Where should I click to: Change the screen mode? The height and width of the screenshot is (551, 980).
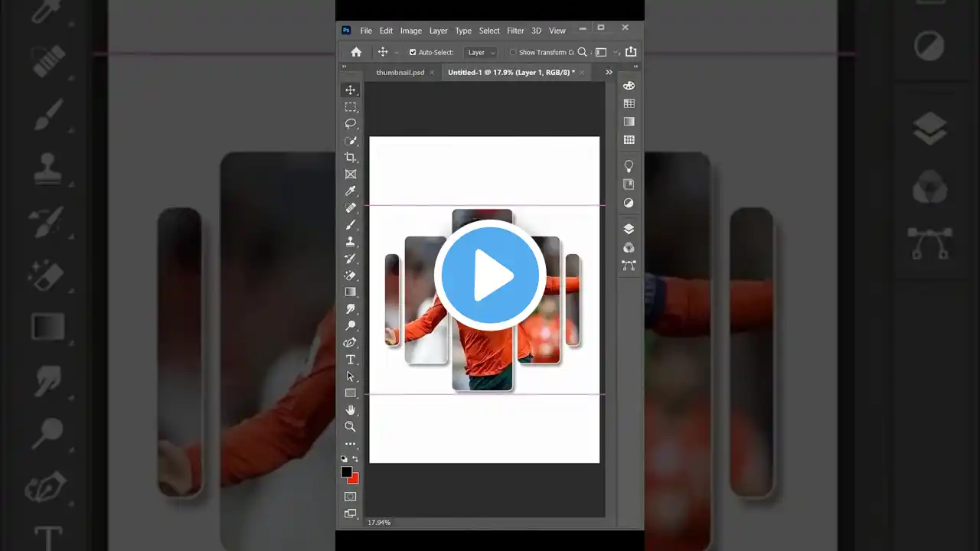point(351,514)
